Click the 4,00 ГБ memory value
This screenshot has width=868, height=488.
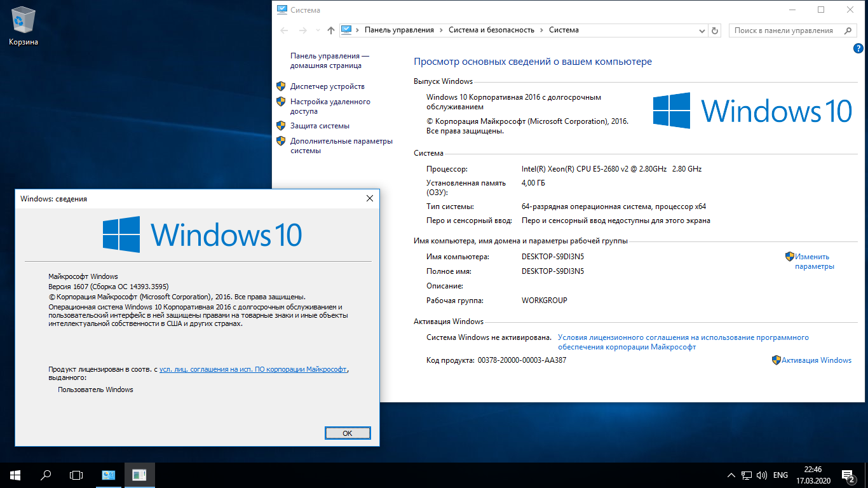(533, 183)
